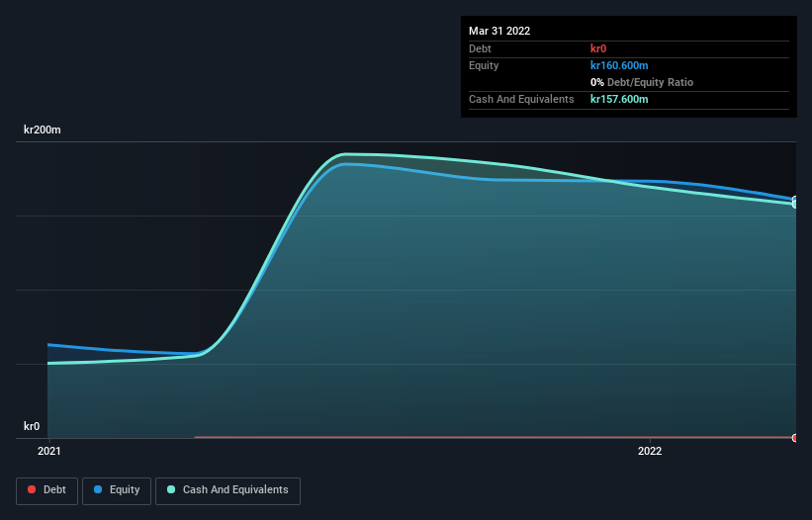Click the 0% Debt/Equity Ratio text

tap(642, 82)
